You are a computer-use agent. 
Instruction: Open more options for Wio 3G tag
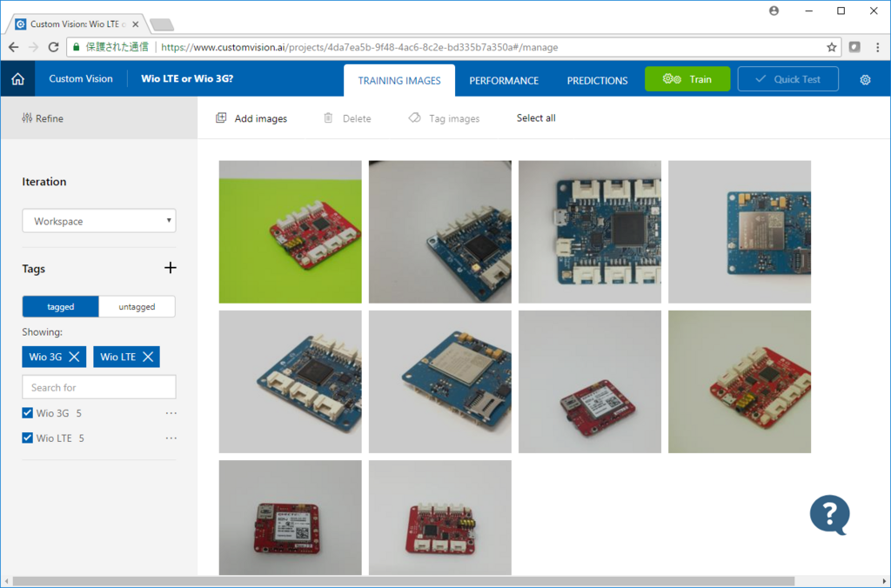coord(171,413)
